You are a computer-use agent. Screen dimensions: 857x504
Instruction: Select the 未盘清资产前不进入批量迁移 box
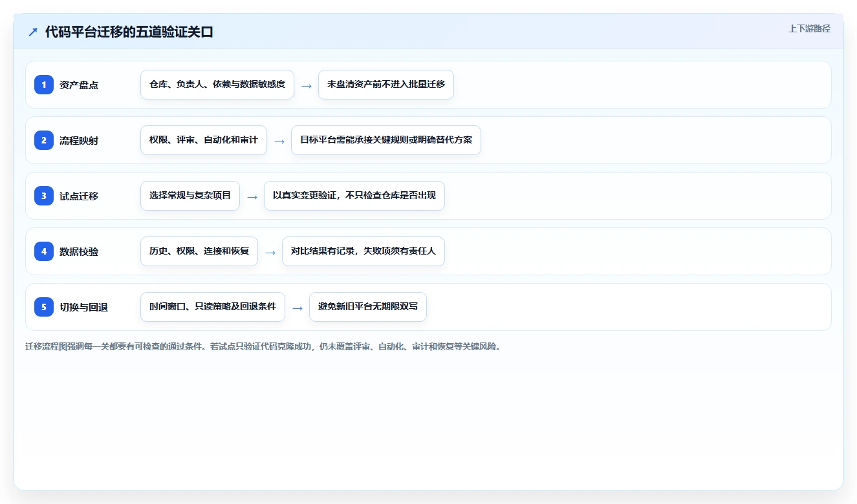(x=386, y=85)
